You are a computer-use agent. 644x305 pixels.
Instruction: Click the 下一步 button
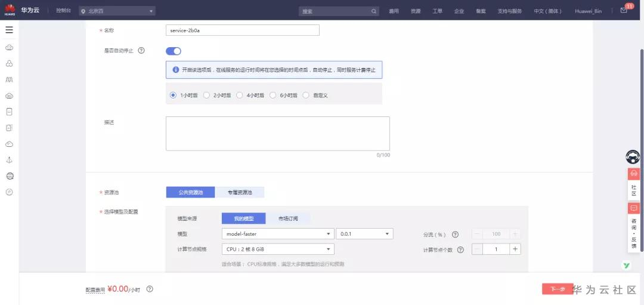point(558,289)
